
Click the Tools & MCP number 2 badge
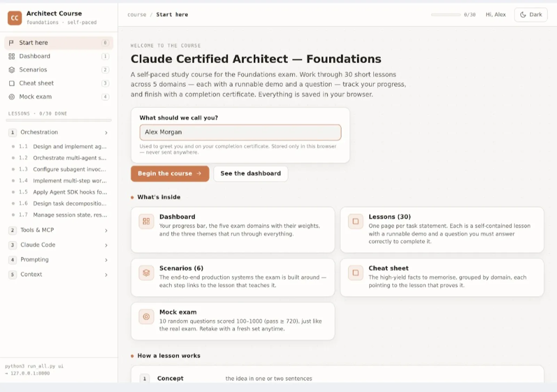[x=13, y=230]
